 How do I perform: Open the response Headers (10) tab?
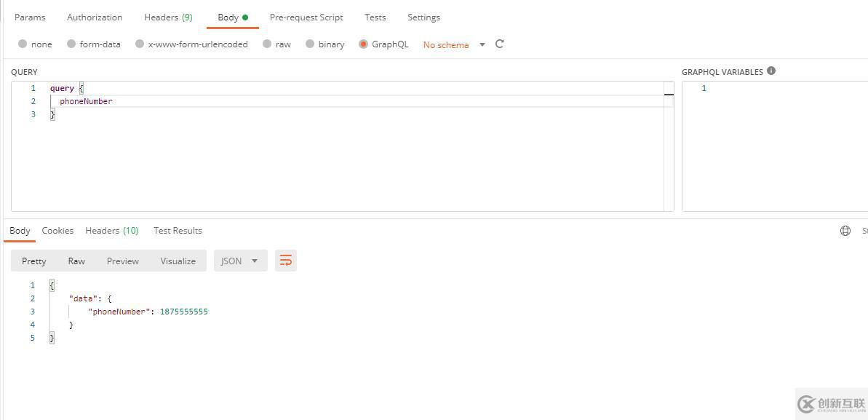point(112,231)
